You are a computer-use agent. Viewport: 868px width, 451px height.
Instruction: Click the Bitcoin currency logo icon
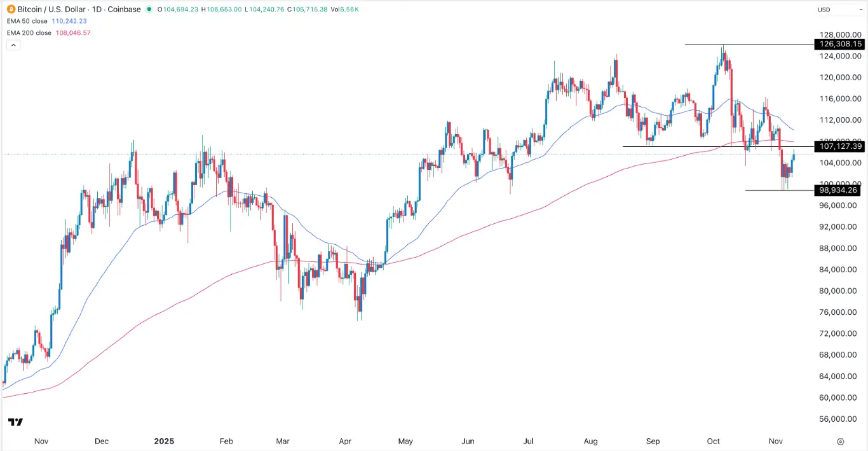(10, 10)
